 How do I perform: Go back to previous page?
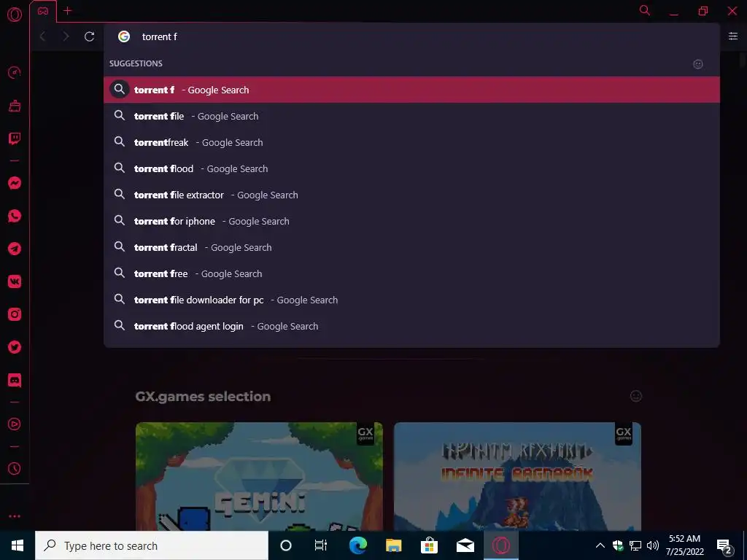pyautogui.click(x=42, y=36)
